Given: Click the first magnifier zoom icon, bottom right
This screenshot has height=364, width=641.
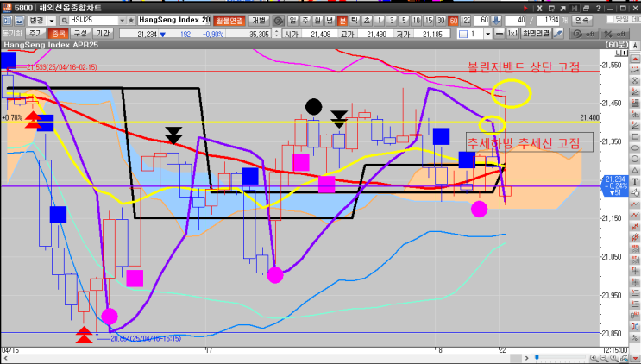Looking at the screenshot, I should pyautogui.click(x=594, y=358).
